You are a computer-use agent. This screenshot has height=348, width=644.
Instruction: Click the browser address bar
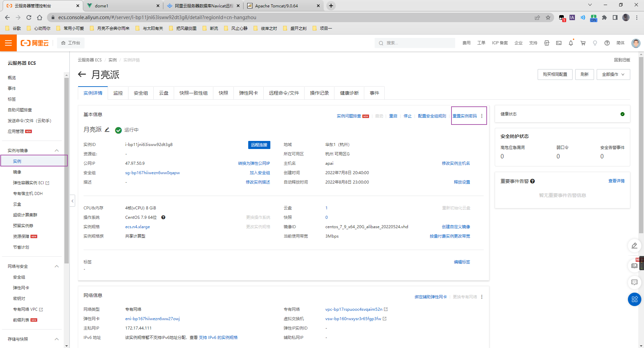tap(292, 17)
